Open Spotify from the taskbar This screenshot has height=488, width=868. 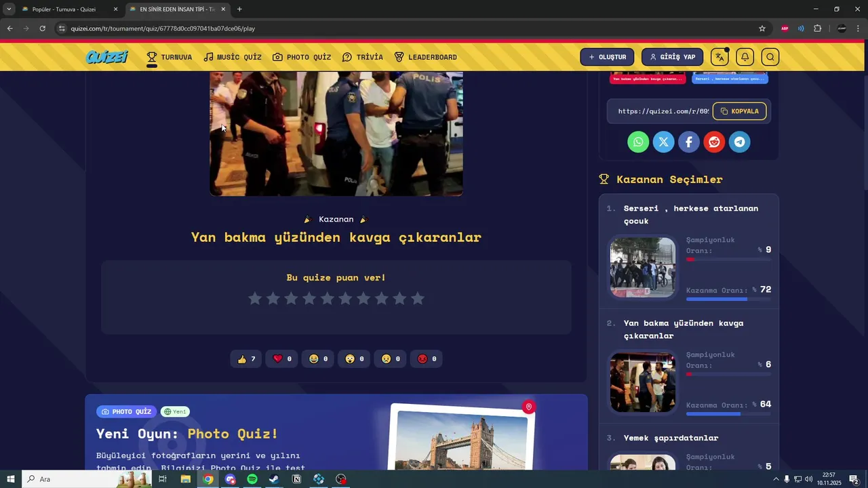coord(252,479)
